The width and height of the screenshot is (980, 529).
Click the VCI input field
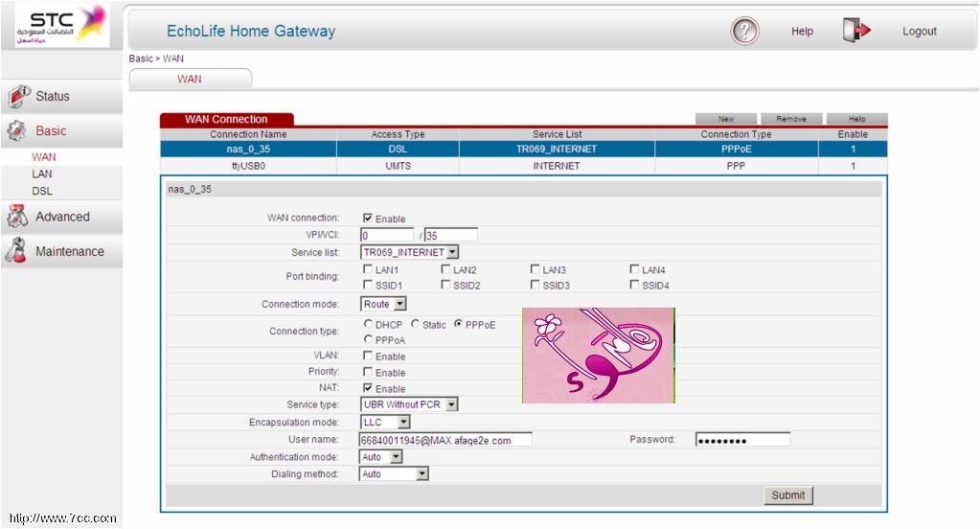click(450, 235)
